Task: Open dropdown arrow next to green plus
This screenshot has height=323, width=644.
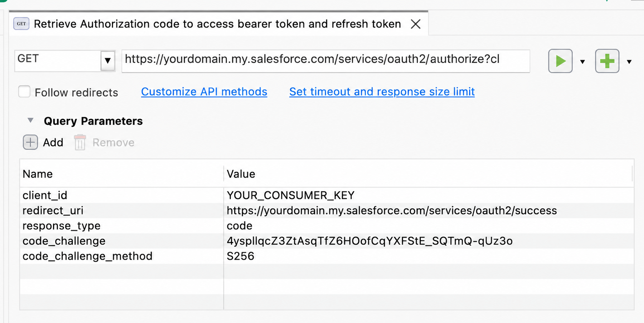Action: pyautogui.click(x=629, y=62)
